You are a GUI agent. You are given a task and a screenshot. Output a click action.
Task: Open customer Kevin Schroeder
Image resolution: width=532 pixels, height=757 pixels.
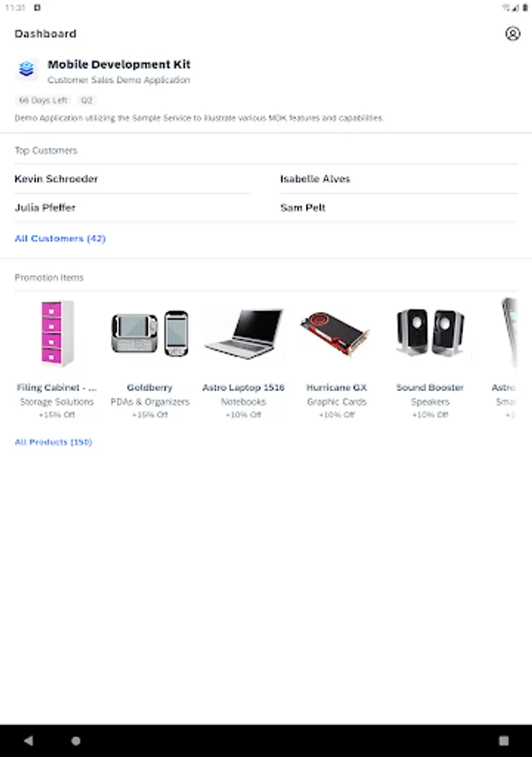[56, 179]
